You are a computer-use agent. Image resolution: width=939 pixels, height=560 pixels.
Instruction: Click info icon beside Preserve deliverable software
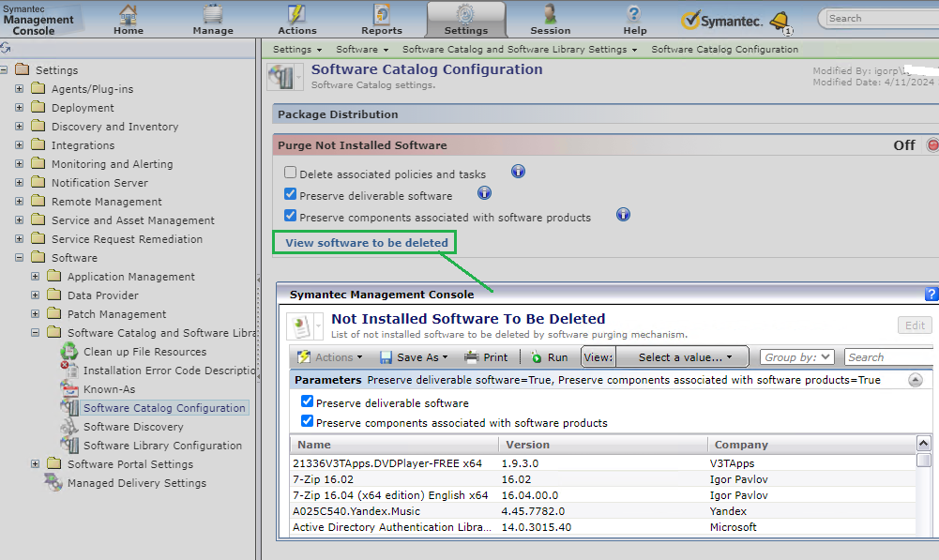pyautogui.click(x=484, y=193)
